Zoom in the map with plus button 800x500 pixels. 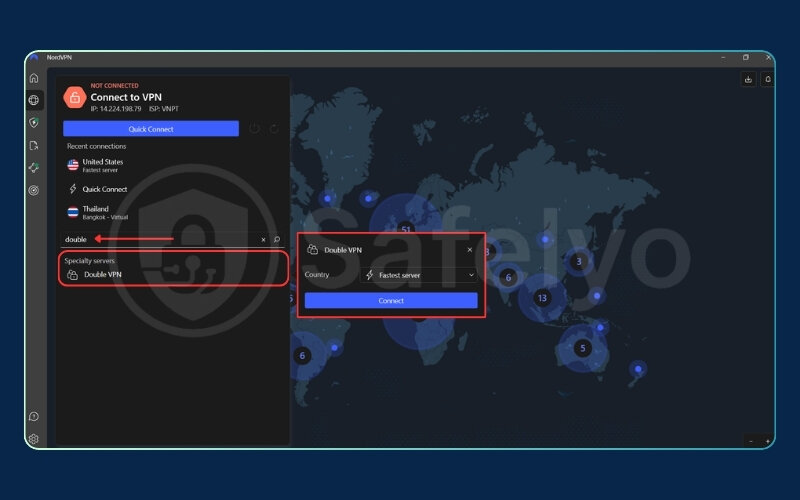pos(767,441)
